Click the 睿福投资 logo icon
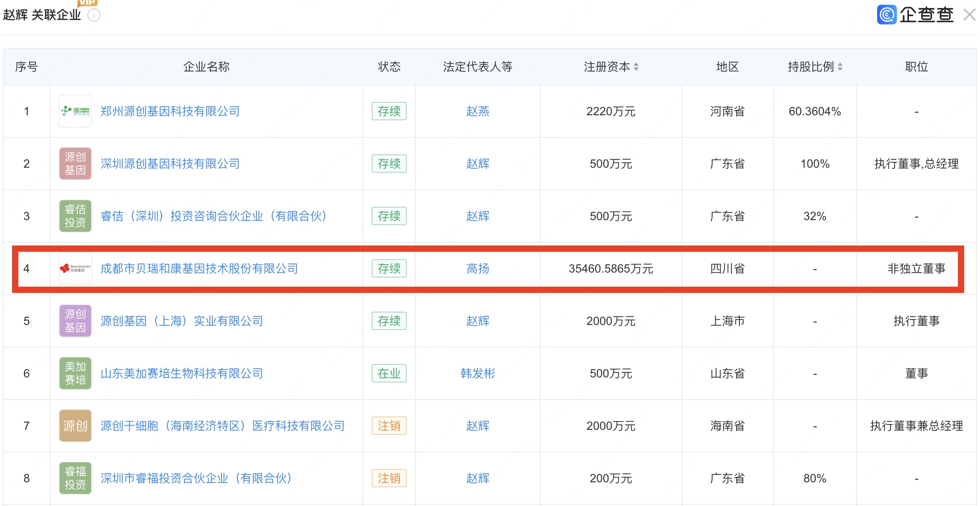The height and width of the screenshot is (506, 980). [75, 478]
